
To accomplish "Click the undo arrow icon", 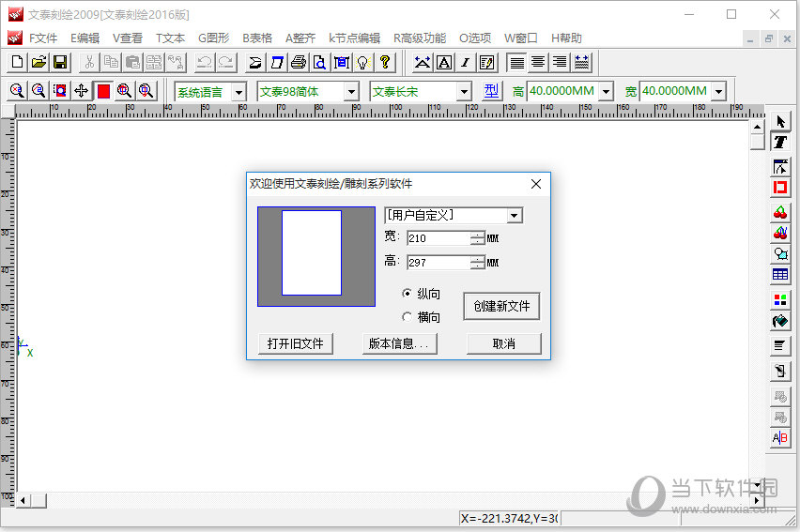I will point(204,62).
